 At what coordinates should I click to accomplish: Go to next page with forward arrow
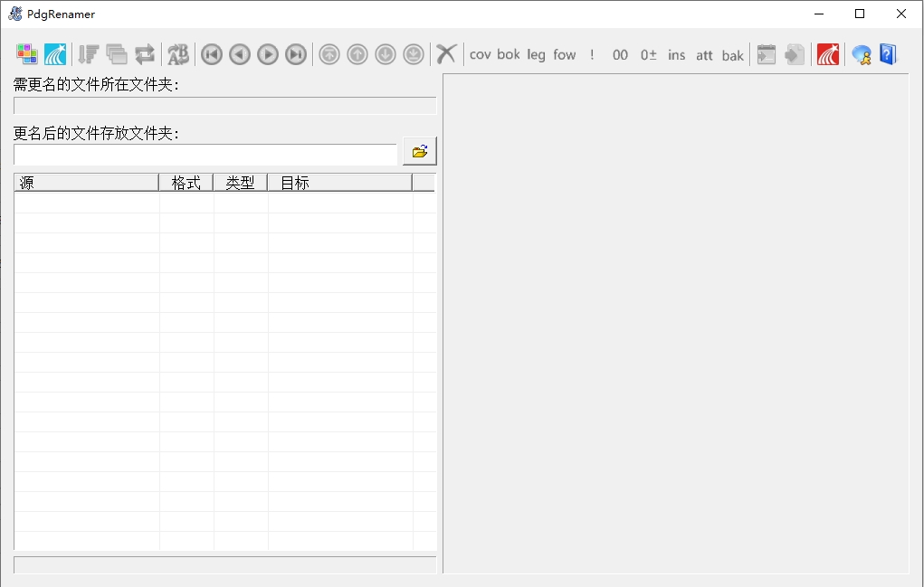268,55
